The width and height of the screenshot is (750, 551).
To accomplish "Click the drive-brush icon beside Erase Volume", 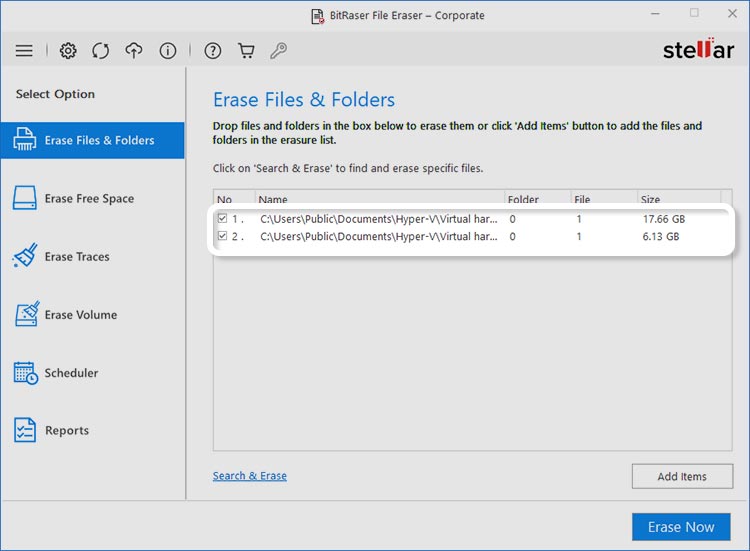I will (x=27, y=314).
